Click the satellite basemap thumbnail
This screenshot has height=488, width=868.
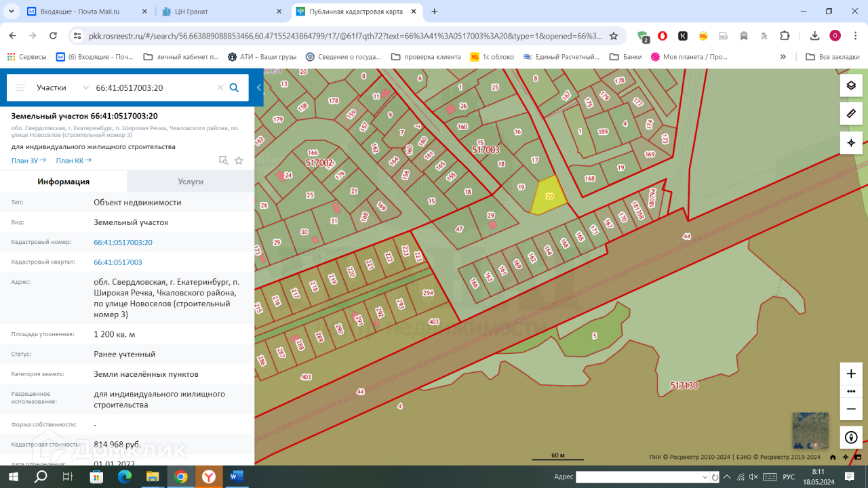810,430
